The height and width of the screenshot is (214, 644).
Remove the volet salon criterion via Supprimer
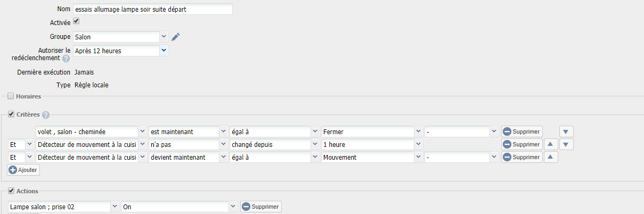522,131
